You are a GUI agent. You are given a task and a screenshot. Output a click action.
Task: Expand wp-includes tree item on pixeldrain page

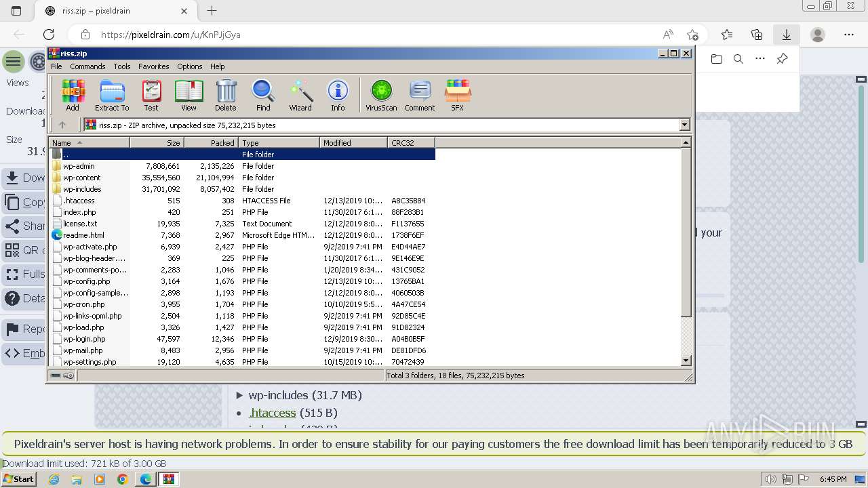pyautogui.click(x=239, y=395)
